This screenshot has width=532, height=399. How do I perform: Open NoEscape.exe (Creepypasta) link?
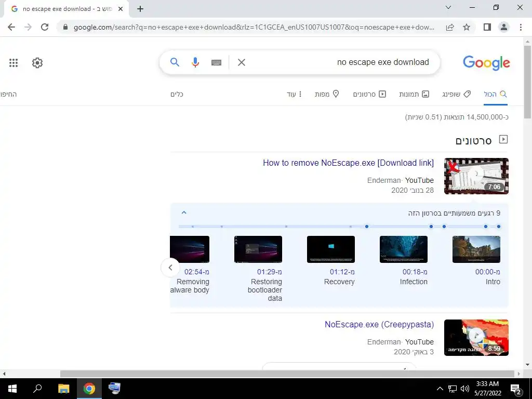click(379, 324)
